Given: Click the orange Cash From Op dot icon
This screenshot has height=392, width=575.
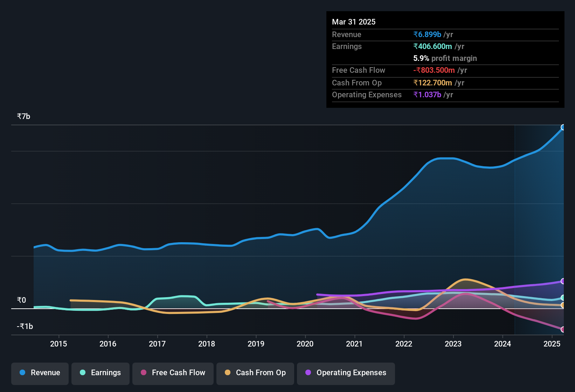Looking at the screenshot, I should pos(228,373).
